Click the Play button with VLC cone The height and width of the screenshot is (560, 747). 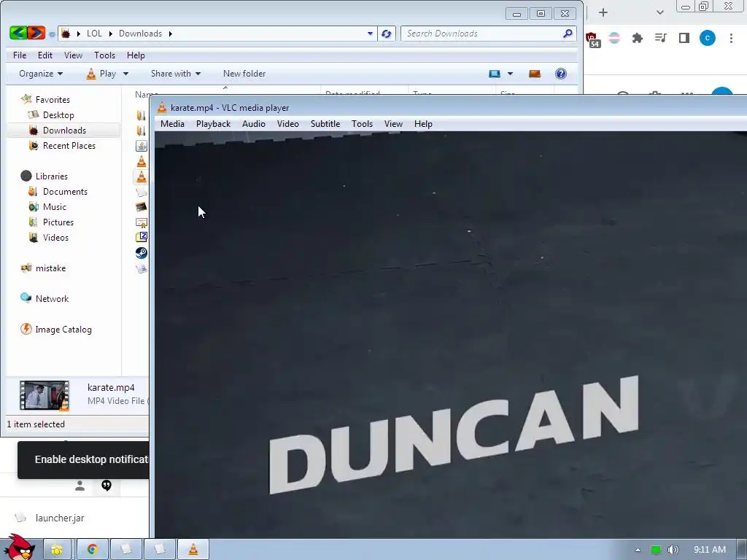101,74
